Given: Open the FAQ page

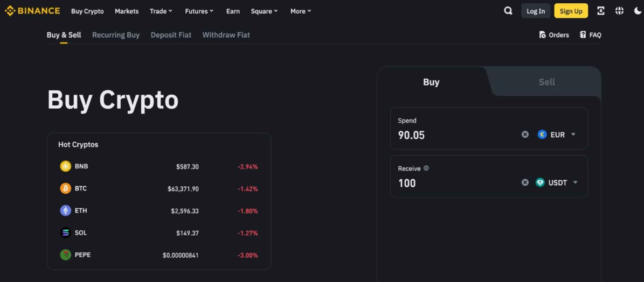Looking at the screenshot, I should click(x=590, y=35).
